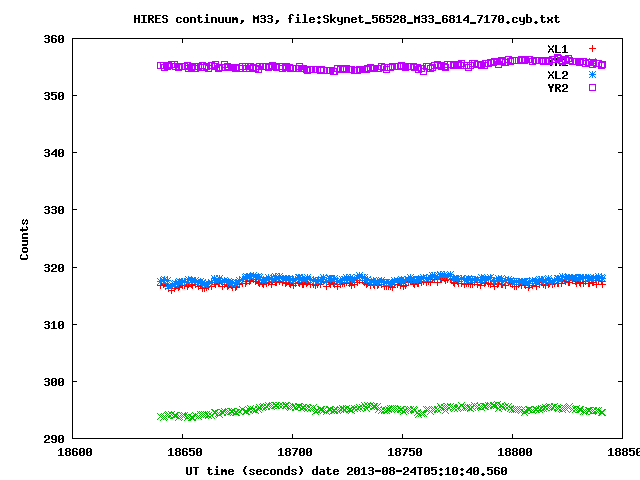This screenshot has height=480, width=640.
Task: Click x-axis tick value 18700
Action: coord(295,452)
